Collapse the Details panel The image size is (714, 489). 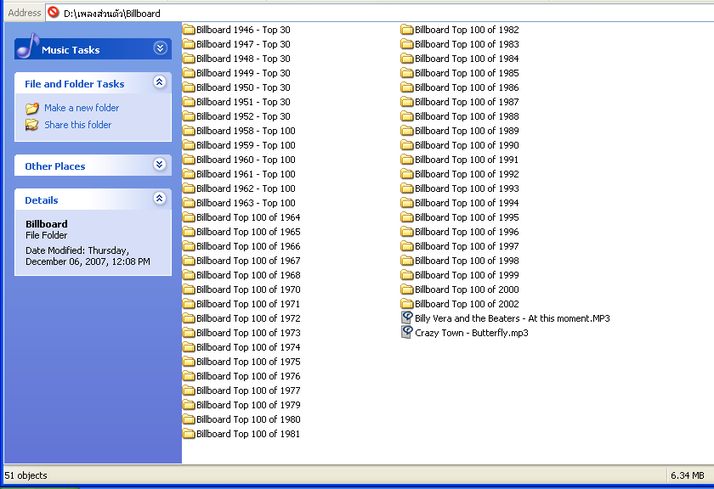click(159, 199)
